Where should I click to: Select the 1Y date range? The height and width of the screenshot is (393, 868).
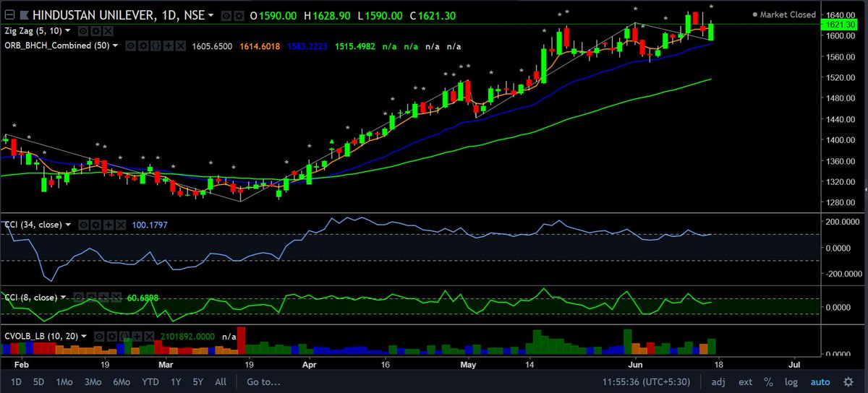(176, 382)
